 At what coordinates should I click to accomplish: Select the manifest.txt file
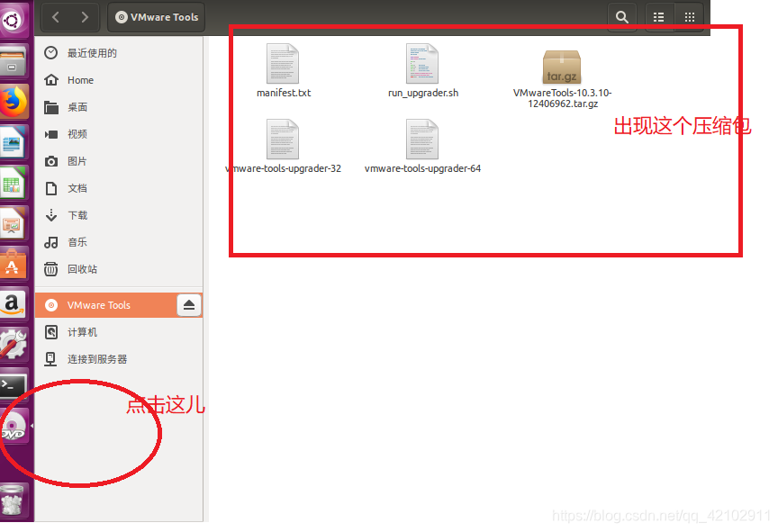284,70
